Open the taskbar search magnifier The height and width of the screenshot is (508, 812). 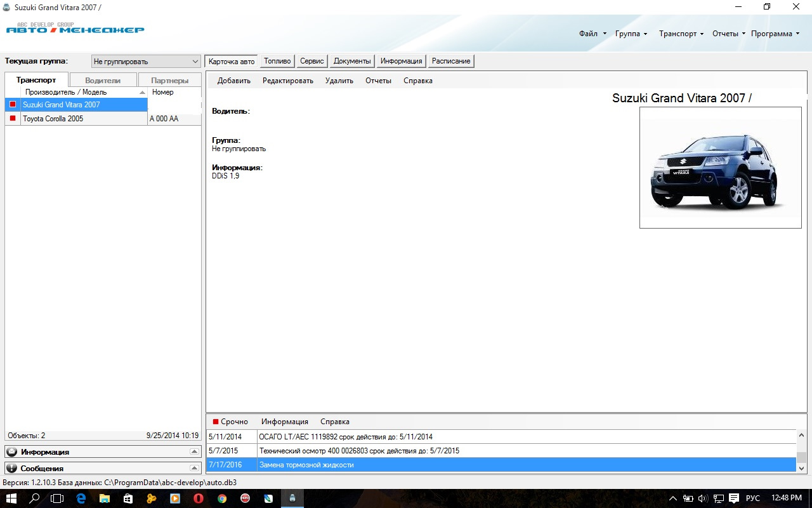click(x=36, y=498)
